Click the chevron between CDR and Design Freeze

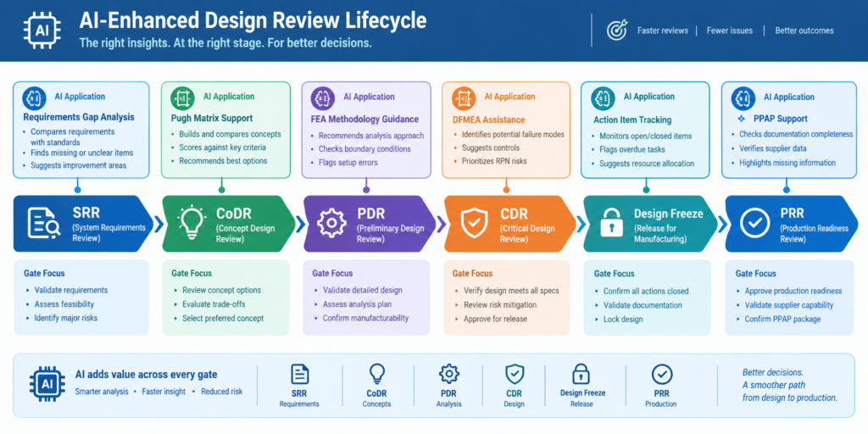tap(581, 224)
